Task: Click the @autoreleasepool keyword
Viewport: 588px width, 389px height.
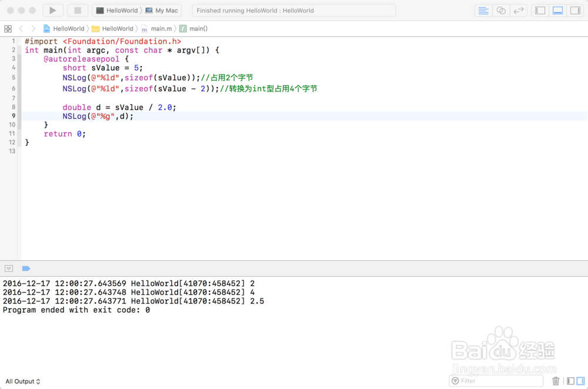Action: click(81, 59)
